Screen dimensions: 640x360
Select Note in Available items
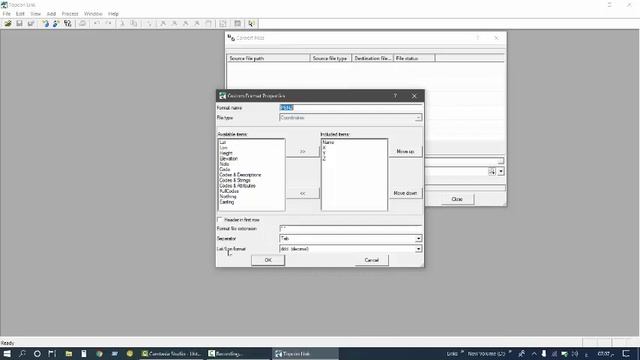coord(224,164)
